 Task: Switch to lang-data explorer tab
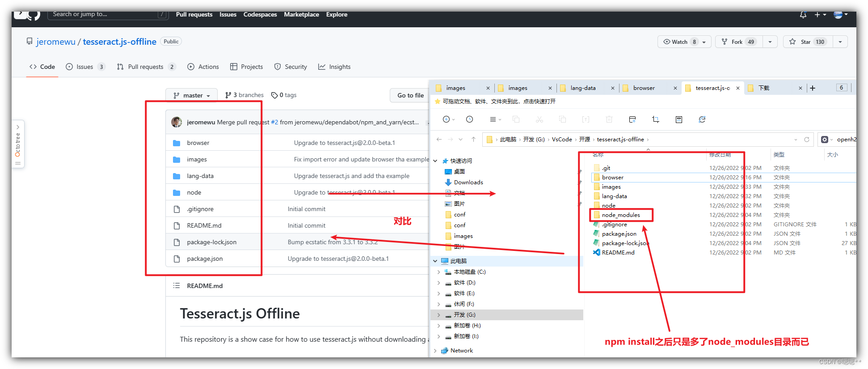click(x=583, y=88)
